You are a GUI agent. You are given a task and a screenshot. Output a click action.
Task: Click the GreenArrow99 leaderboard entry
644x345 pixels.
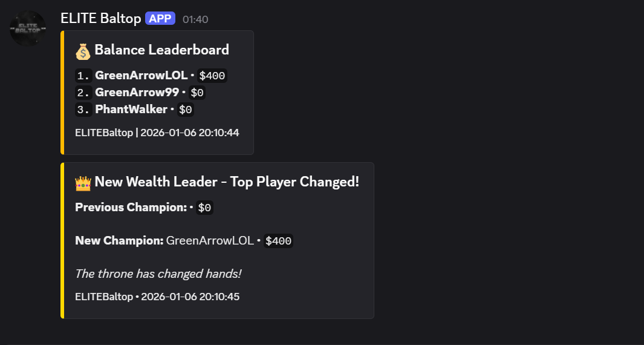pos(137,93)
